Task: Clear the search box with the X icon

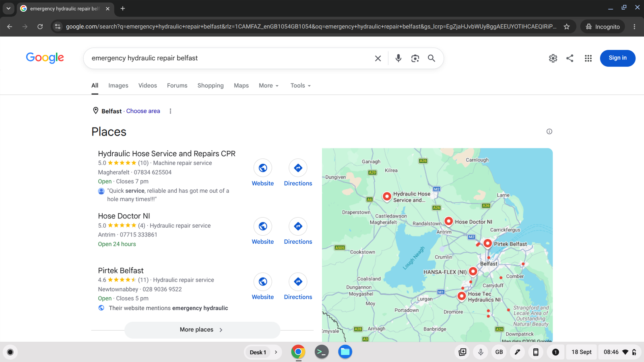Action: pos(378,58)
